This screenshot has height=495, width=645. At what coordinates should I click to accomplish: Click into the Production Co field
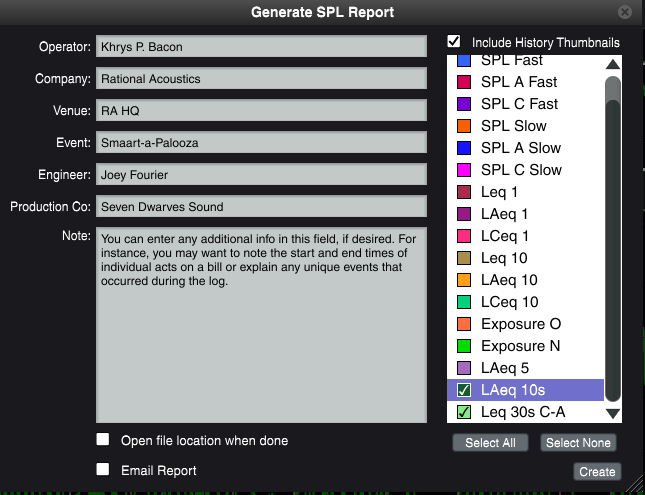(x=261, y=206)
